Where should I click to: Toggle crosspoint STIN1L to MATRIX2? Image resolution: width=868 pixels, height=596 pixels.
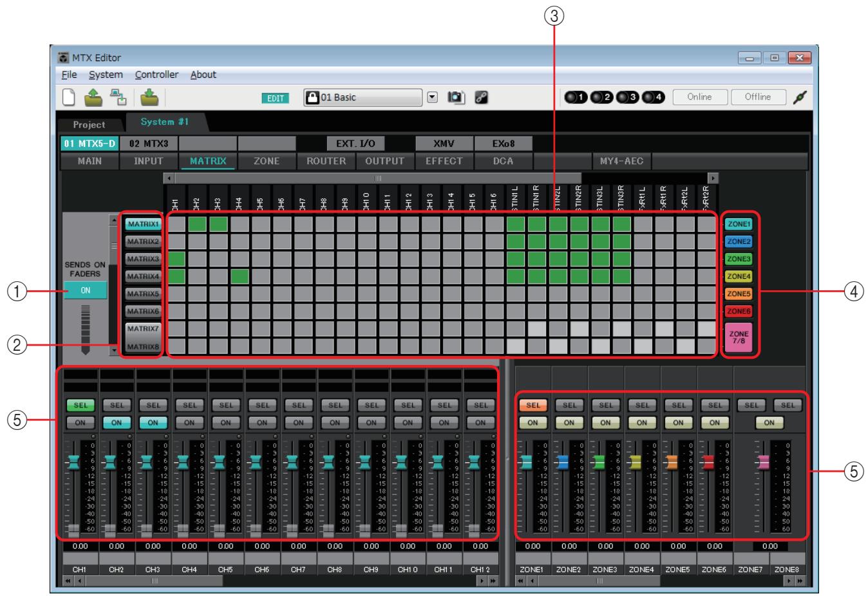coord(516,241)
